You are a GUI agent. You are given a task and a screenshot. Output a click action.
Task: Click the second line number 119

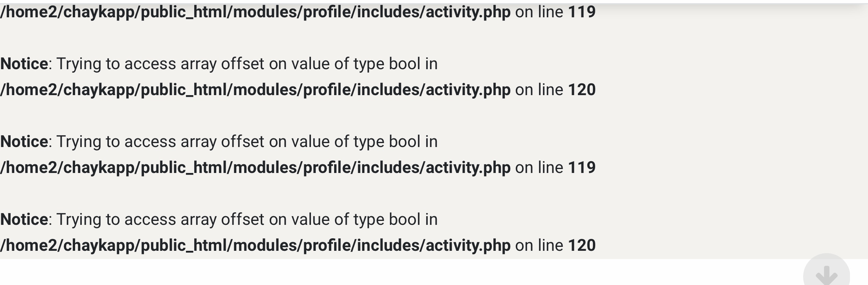[582, 167]
